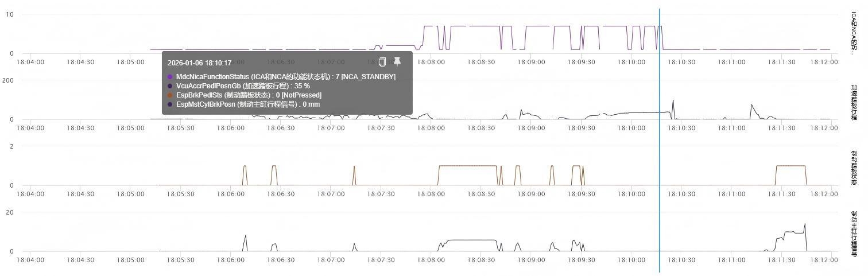The height and width of the screenshot is (276, 868).
Task: Click the dark dot beside EspMstCylBrkPosn
Action: click(x=170, y=104)
